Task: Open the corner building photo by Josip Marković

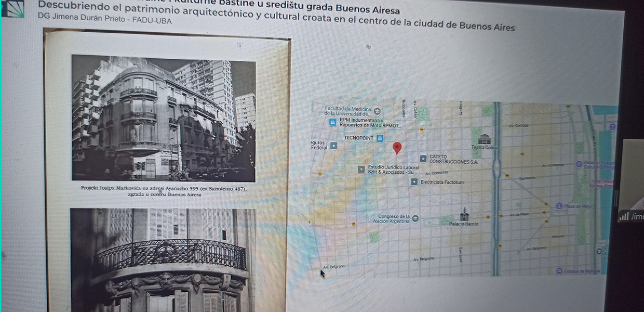Action: click(164, 118)
